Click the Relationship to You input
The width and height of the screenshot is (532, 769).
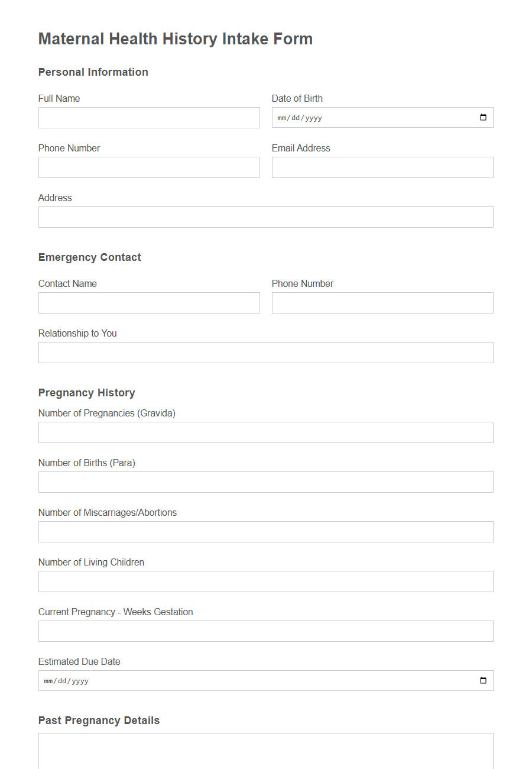(x=265, y=353)
